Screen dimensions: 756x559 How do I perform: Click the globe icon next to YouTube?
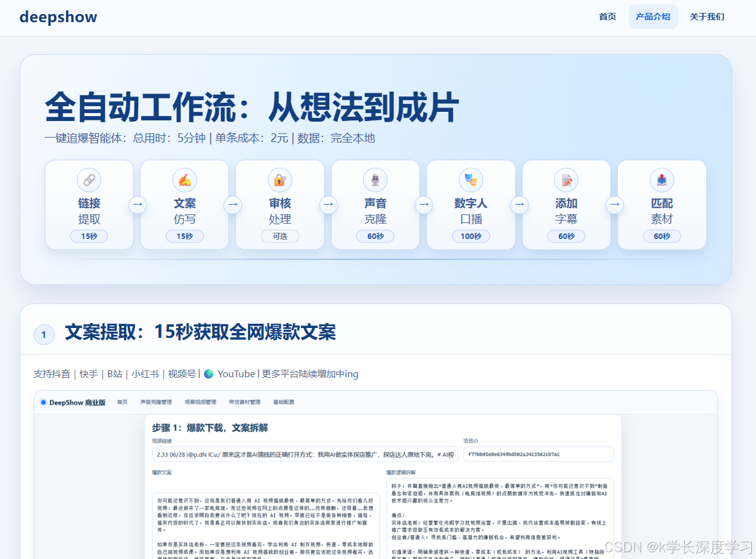click(208, 373)
